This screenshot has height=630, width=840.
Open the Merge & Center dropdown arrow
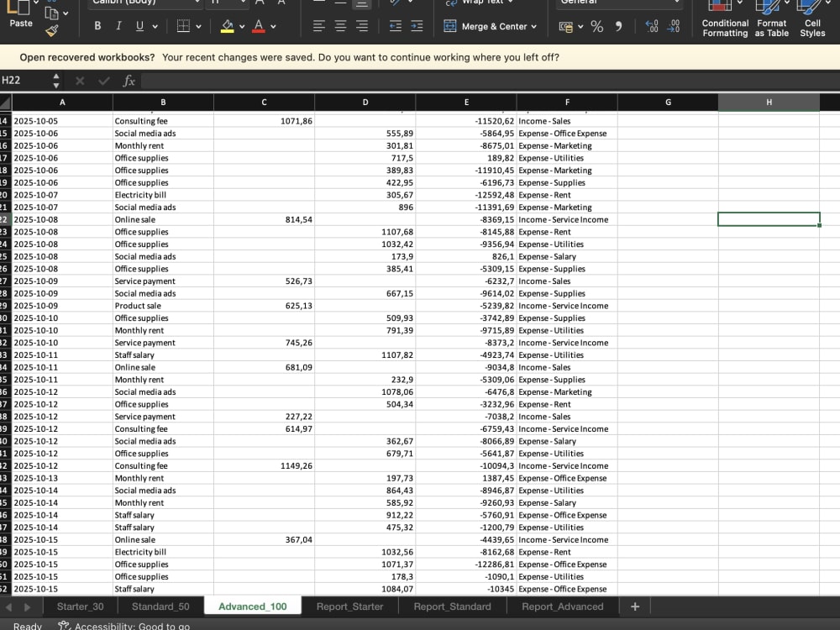pyautogui.click(x=534, y=26)
